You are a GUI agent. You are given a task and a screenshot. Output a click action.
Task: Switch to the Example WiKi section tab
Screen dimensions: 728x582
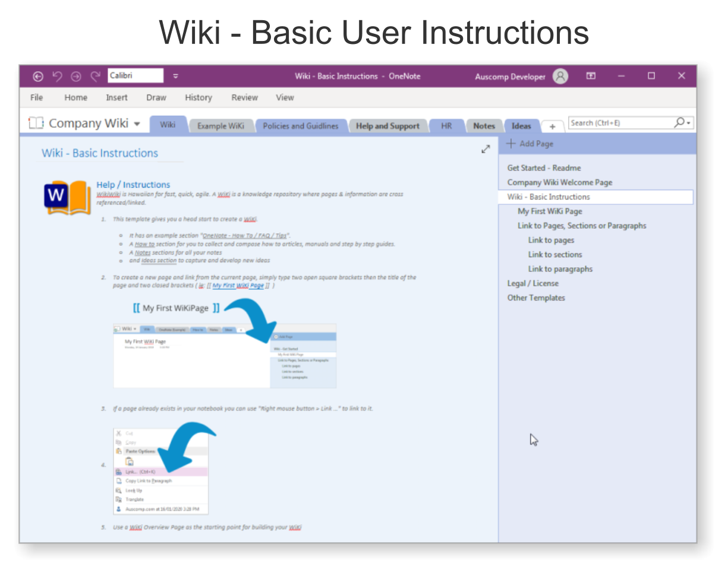click(220, 126)
